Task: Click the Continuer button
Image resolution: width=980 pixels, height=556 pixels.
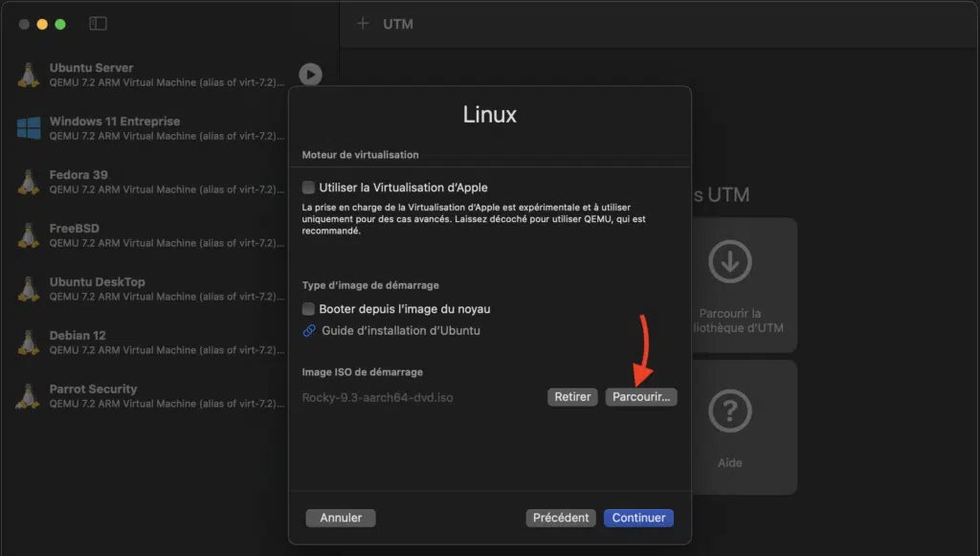Action: point(638,518)
